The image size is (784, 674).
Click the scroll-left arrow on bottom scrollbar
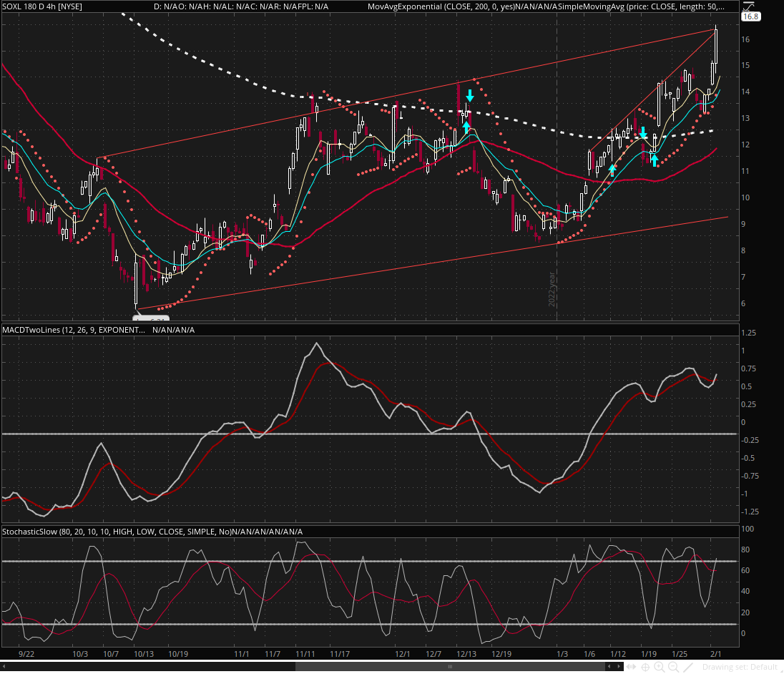click(609, 667)
